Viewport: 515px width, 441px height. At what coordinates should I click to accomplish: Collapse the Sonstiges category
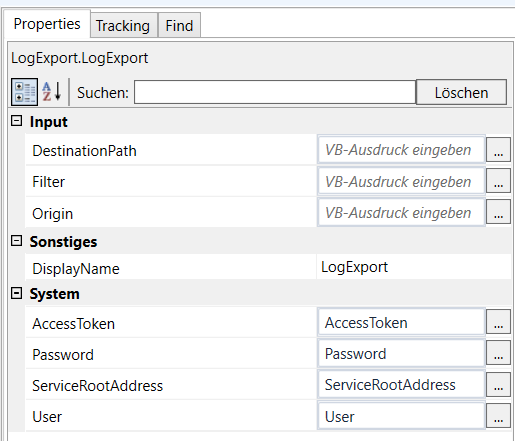(16, 241)
